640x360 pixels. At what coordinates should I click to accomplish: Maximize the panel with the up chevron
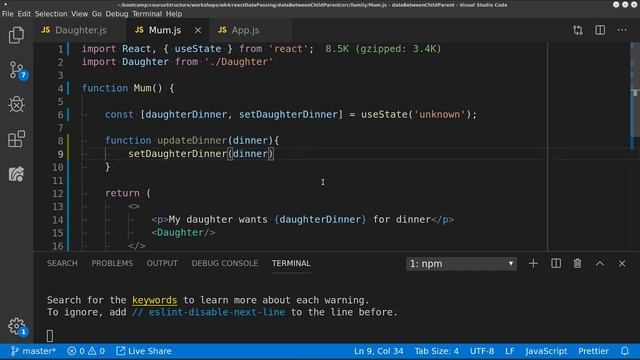point(600,264)
